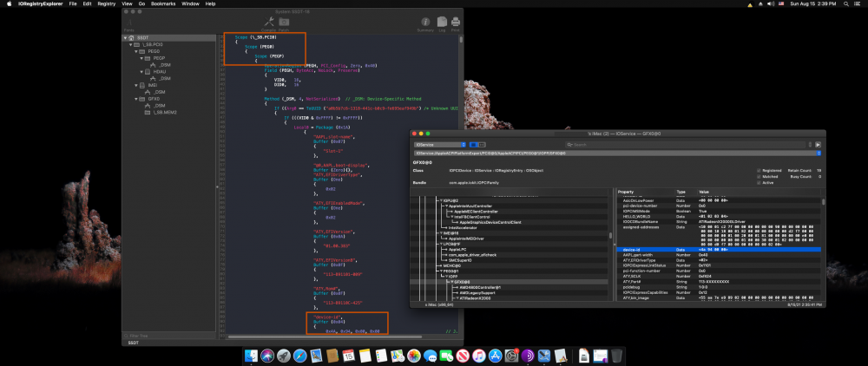
Task: Open the Go menu
Action: (141, 3)
